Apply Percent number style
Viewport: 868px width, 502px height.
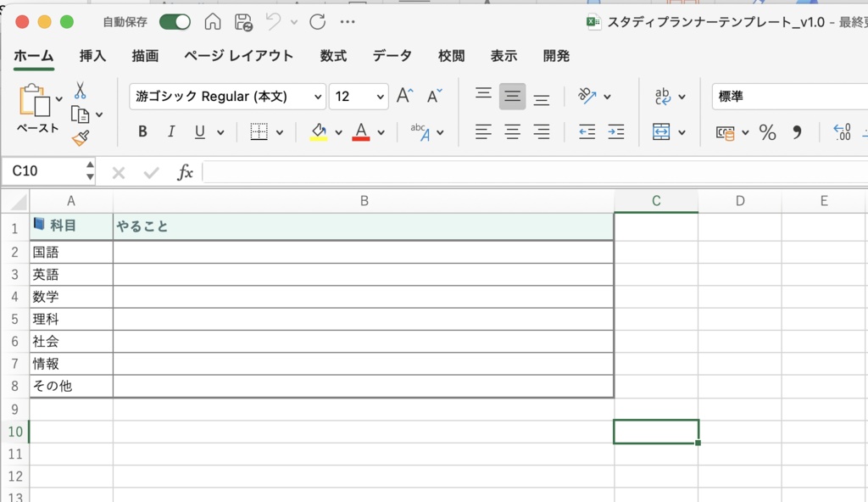767,132
